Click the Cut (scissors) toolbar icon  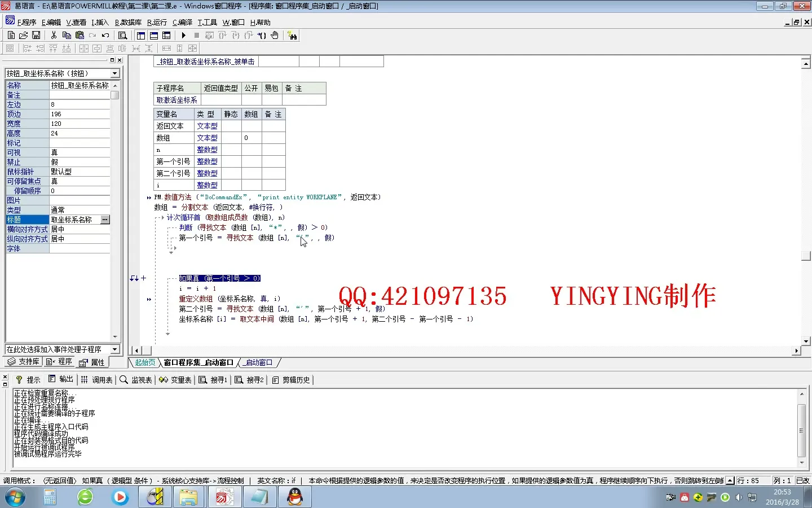coord(54,36)
